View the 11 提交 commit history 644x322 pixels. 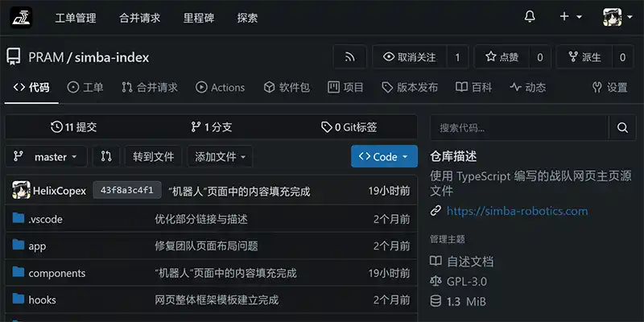click(x=73, y=127)
